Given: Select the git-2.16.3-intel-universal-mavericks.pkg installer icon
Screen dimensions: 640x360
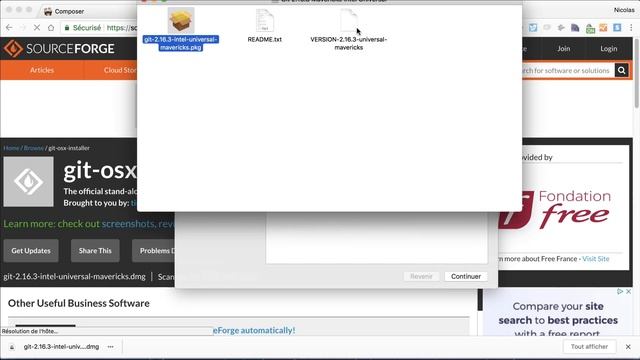Looking at the screenshot, I should click(x=181, y=20).
